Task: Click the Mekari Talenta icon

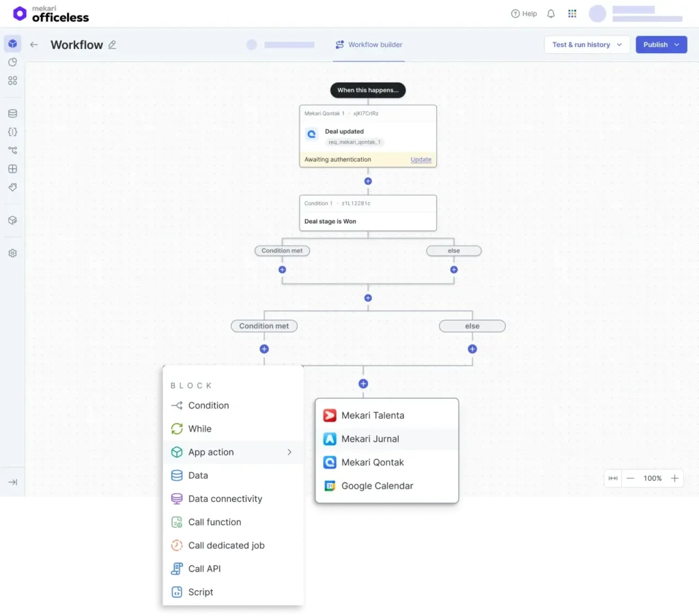Action: click(x=330, y=415)
